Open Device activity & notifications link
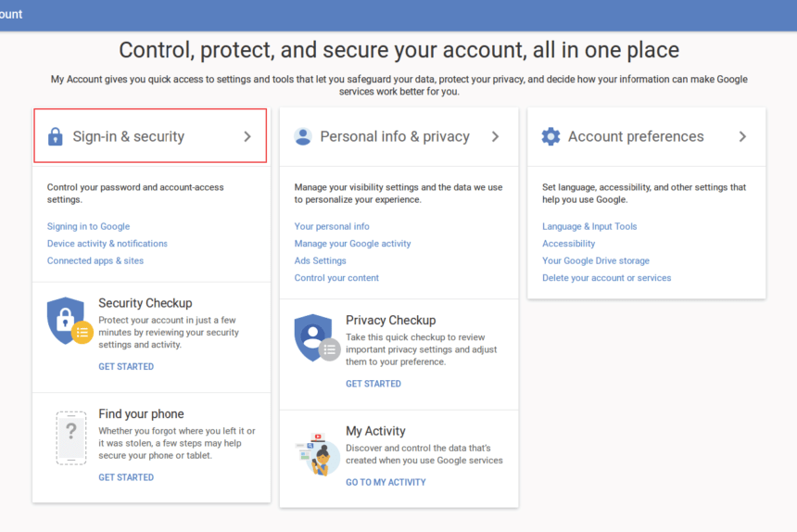Image resolution: width=797 pixels, height=532 pixels. [x=108, y=244]
